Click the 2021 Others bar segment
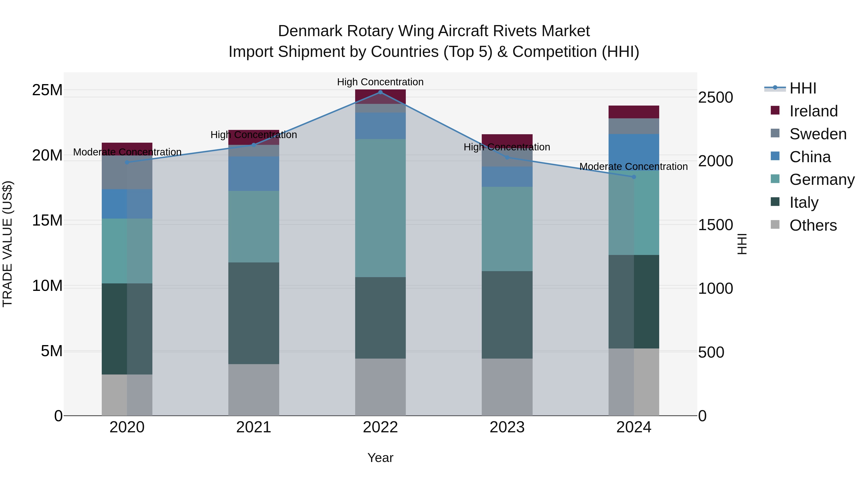This screenshot has height=488, width=868. [x=254, y=390]
